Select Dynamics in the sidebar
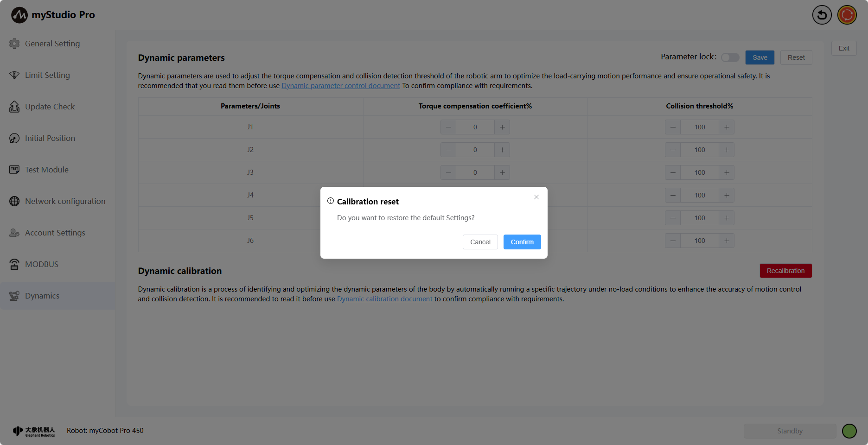Image resolution: width=868 pixels, height=445 pixels. coord(42,296)
